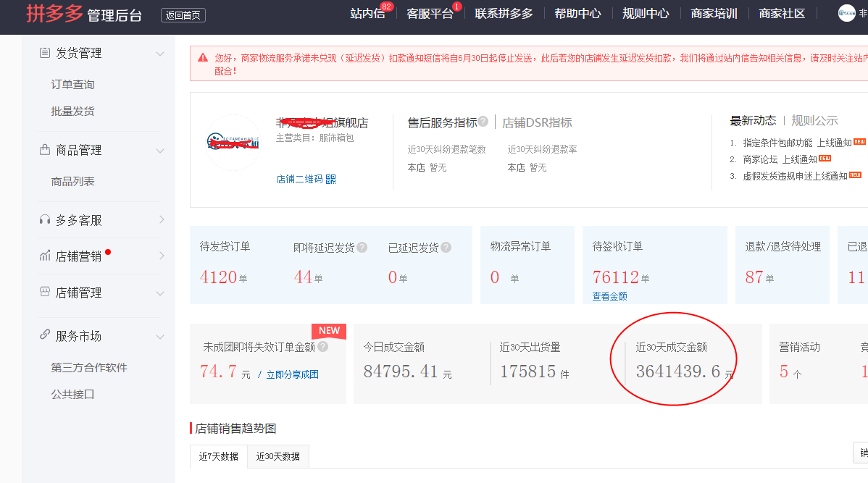The image size is (868, 483).
Task: Click help icon next to 售后服务指标
Action: (x=483, y=121)
